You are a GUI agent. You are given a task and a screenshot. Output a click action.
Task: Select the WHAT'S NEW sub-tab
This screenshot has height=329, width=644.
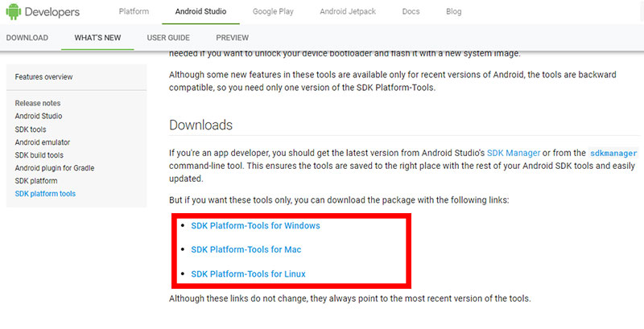[97, 38]
